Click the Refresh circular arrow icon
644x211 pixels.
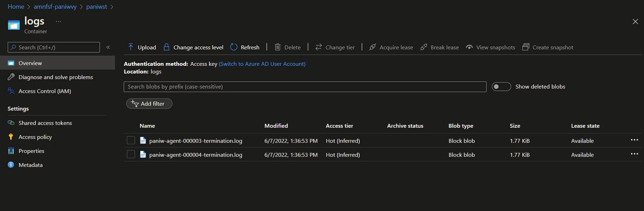click(234, 47)
